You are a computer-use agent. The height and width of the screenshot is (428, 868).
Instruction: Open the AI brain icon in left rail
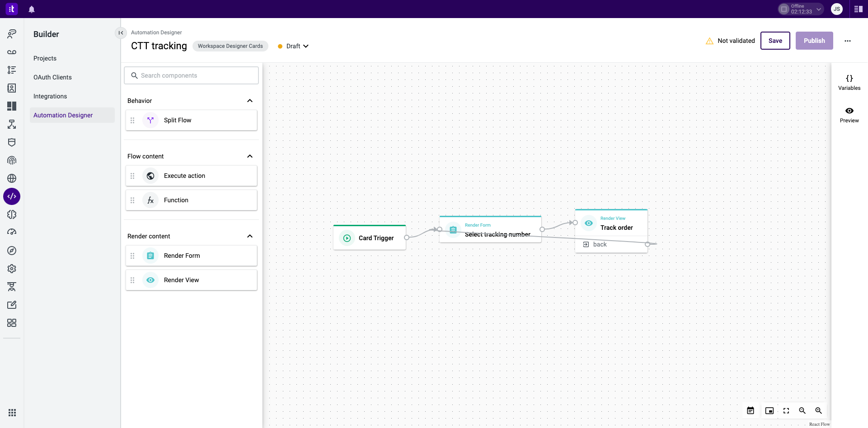pos(12,214)
